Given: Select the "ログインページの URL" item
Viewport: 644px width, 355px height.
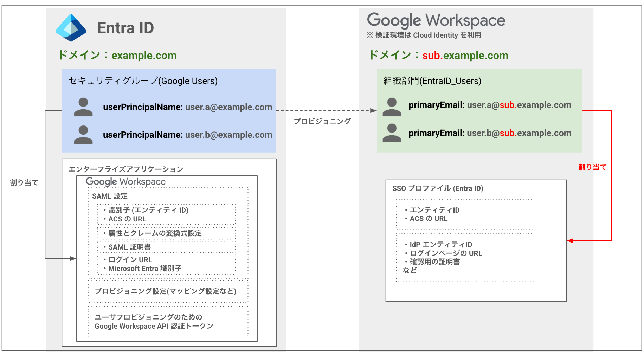Looking at the screenshot, I should click(446, 253).
